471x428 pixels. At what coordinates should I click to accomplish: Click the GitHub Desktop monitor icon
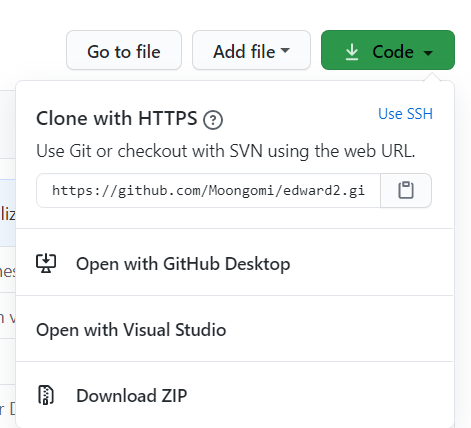[x=46, y=263]
